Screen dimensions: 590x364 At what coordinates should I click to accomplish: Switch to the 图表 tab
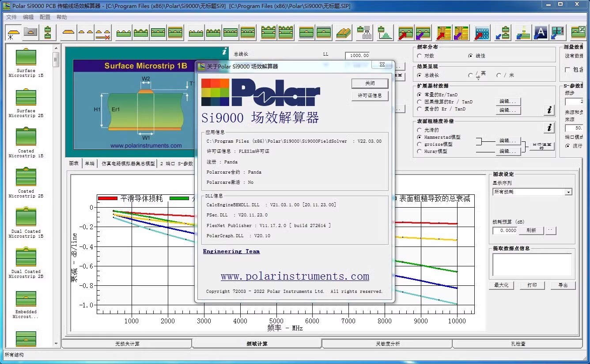pyautogui.click(x=74, y=163)
